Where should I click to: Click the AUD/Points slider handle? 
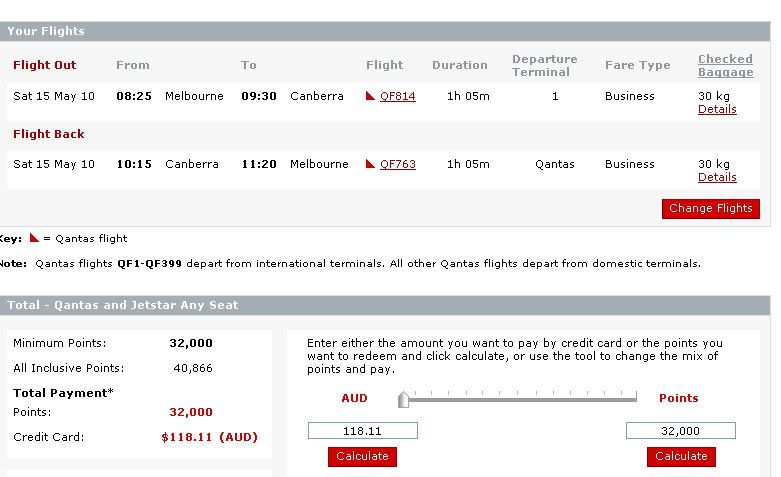[x=403, y=399]
